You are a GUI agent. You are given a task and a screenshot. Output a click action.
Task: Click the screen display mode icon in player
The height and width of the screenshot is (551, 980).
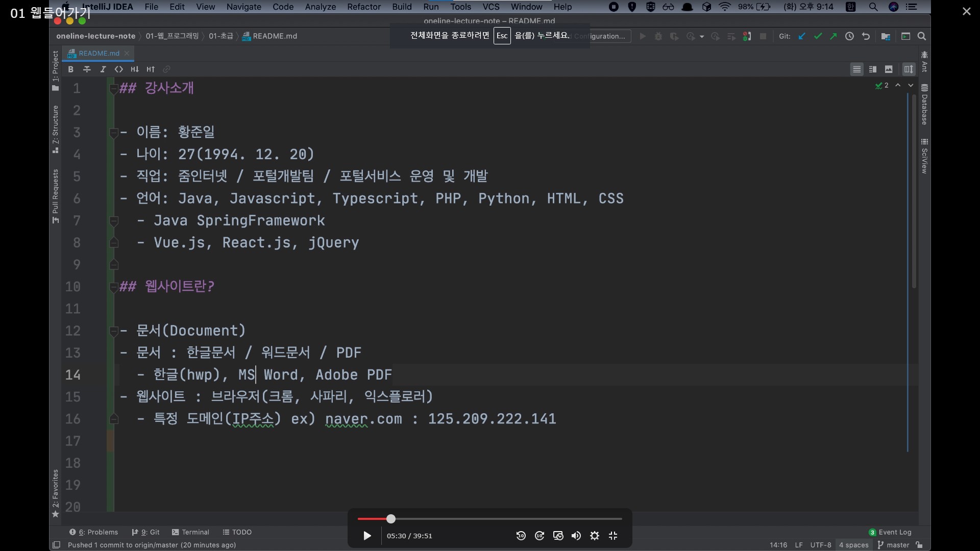(558, 536)
